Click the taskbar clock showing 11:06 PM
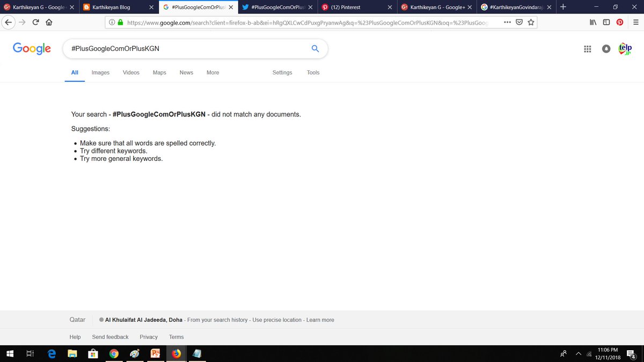This screenshot has width=644, height=362. tap(607, 354)
